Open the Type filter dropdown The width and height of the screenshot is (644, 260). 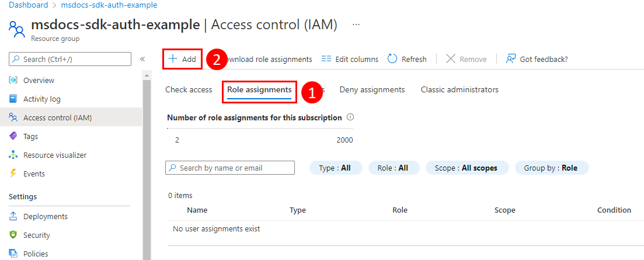point(335,168)
